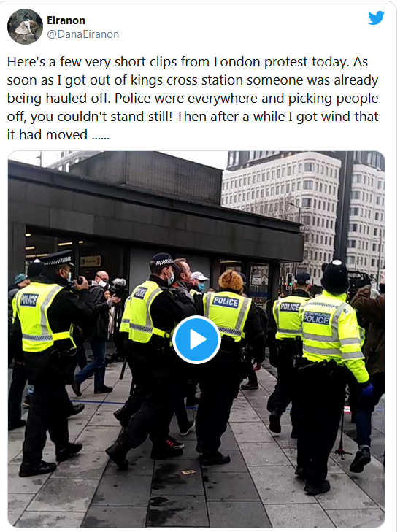Play the embedded protest video
This screenshot has width=411, height=532.
pyautogui.click(x=196, y=339)
